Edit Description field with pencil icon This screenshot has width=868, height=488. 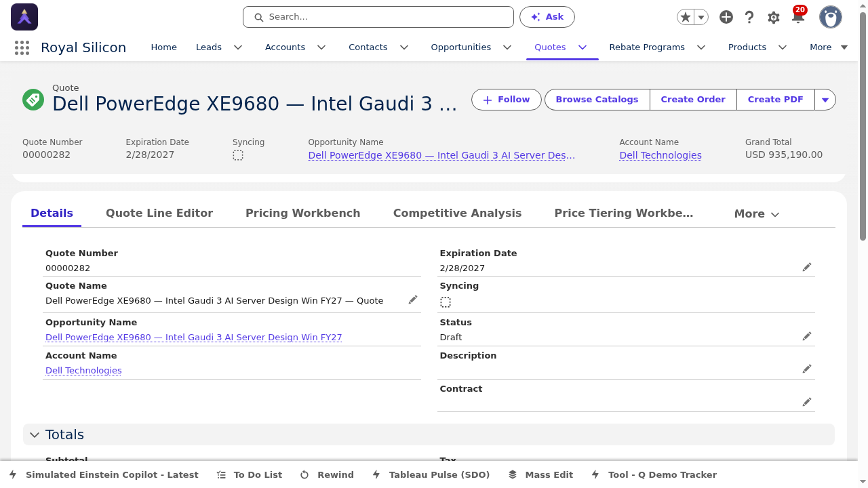pos(807,369)
